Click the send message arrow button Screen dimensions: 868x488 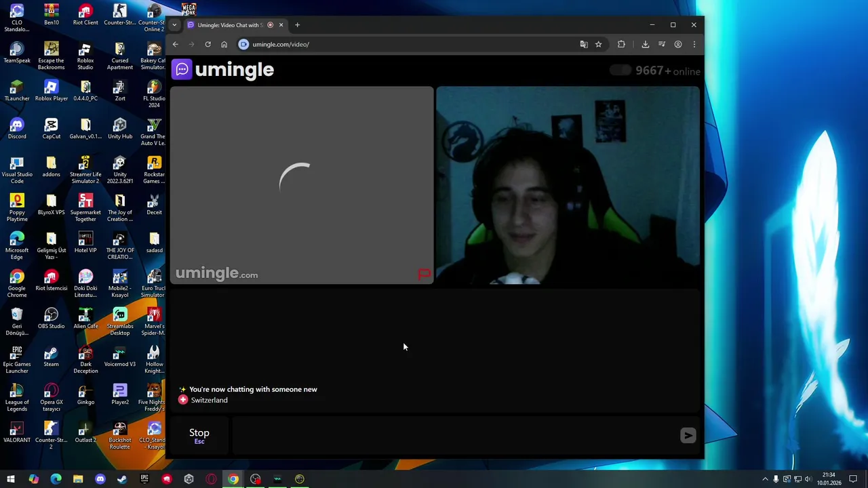[x=688, y=436]
